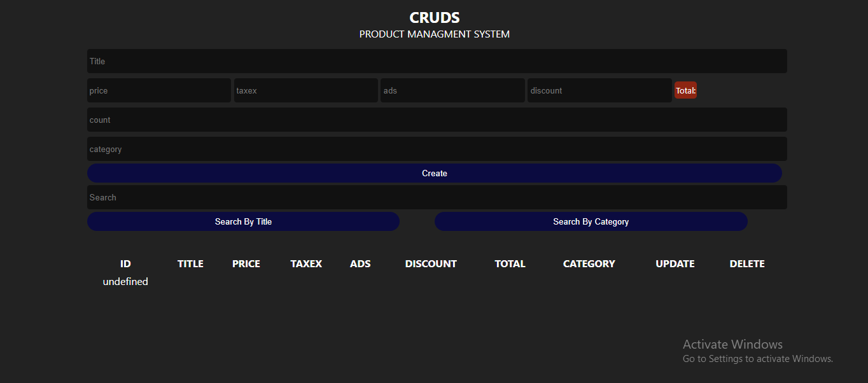Select the count input field
Viewport: 868px width, 383px height.
pos(437,120)
